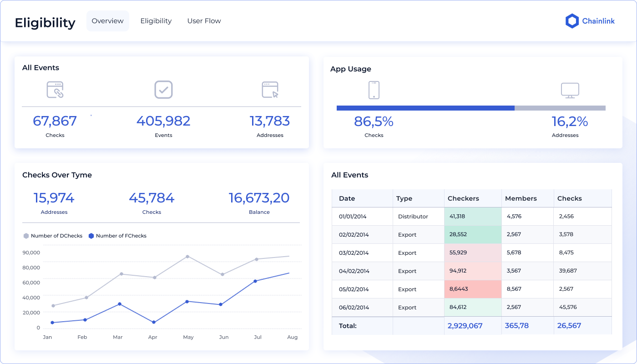Click the 55,929 checkers cell
This screenshot has width=637, height=364.
click(473, 253)
